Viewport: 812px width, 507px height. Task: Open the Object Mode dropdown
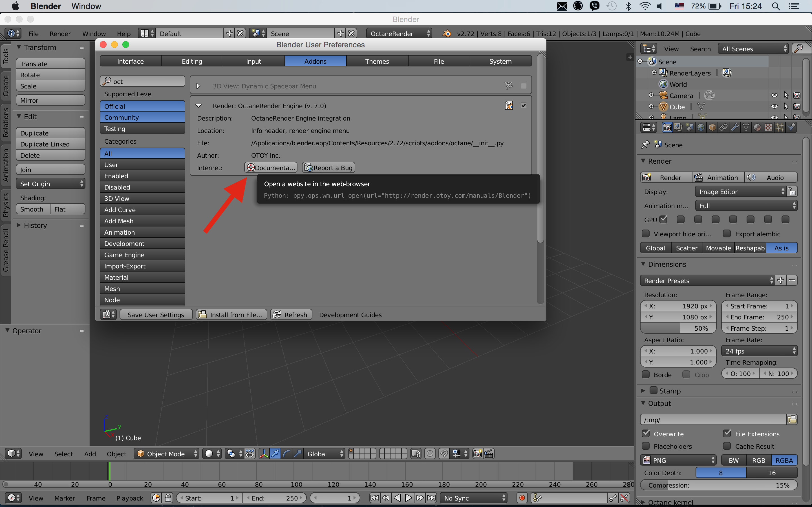click(167, 454)
